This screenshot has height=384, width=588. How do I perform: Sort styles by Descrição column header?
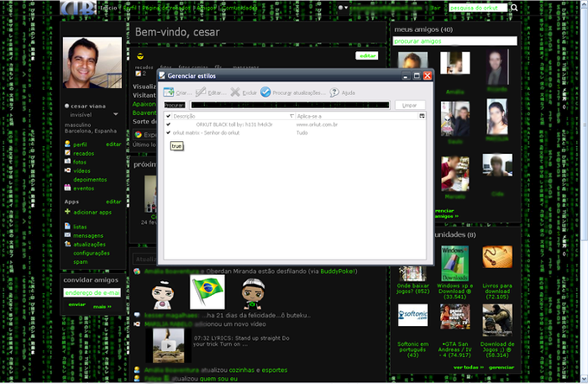point(233,116)
